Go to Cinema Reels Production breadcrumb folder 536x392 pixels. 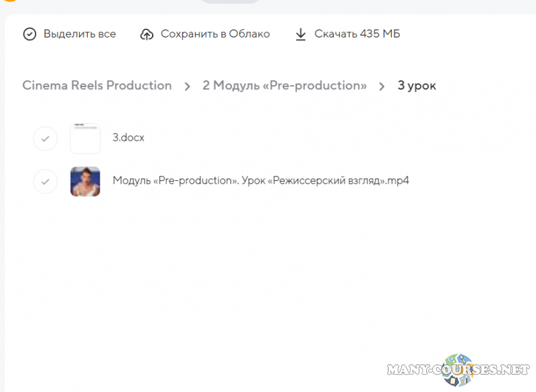(x=97, y=86)
